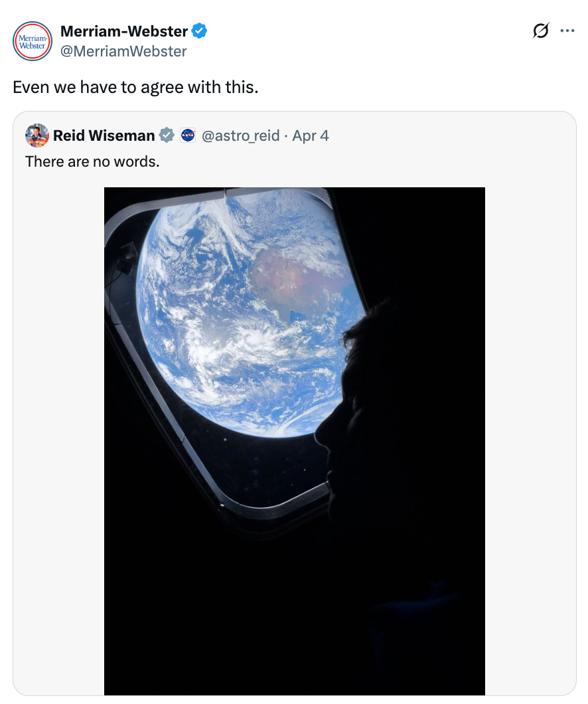Image resolution: width=588 pixels, height=704 pixels.
Task: Open the Grok slashed-circle icon
Action: click(541, 31)
